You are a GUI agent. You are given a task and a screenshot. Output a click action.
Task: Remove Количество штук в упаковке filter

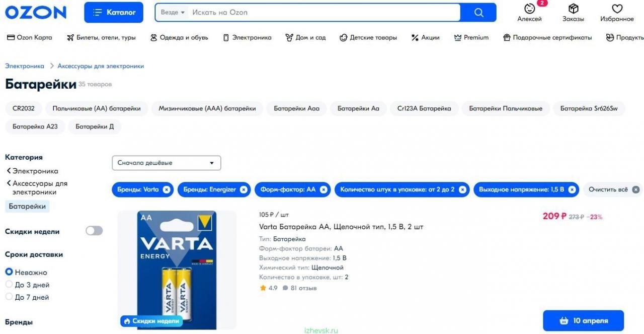(x=462, y=189)
